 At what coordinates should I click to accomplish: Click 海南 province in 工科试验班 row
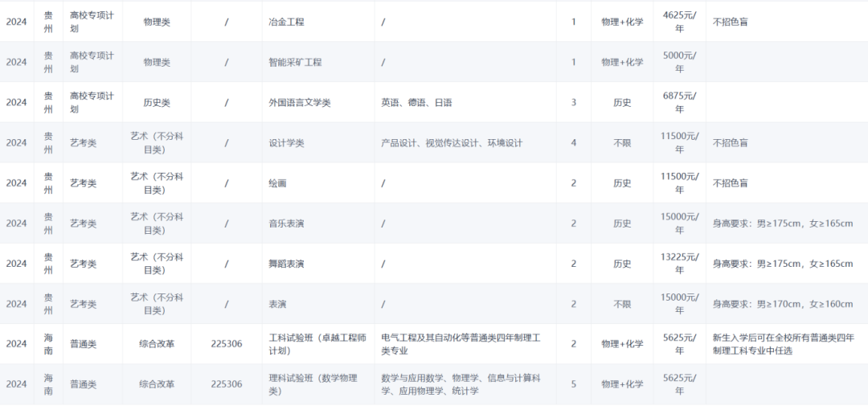(x=49, y=345)
